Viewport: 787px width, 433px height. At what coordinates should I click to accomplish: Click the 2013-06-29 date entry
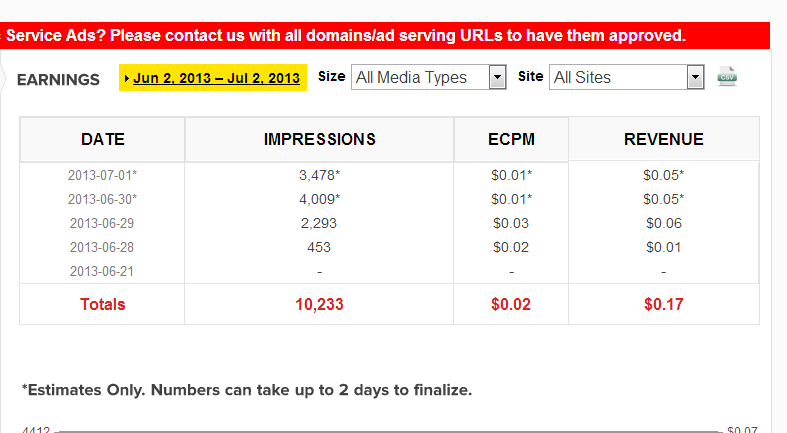101,223
